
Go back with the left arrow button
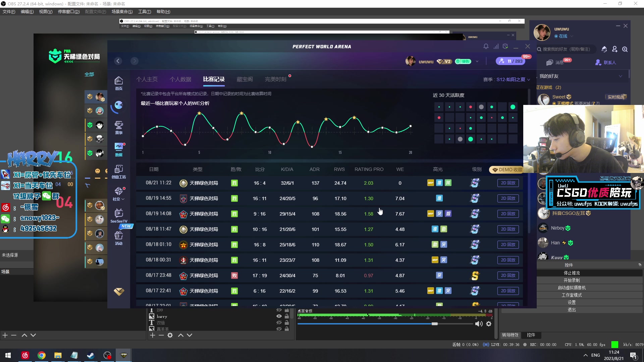pos(118,61)
